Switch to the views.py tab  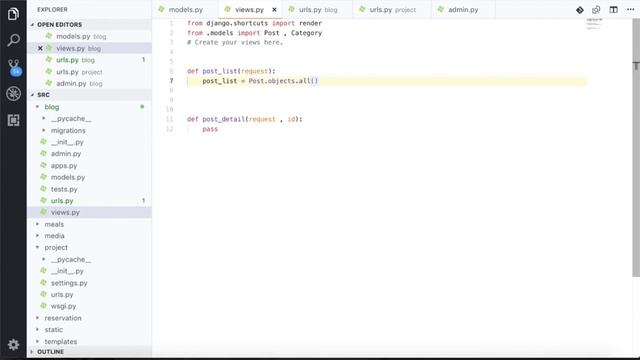(x=250, y=10)
